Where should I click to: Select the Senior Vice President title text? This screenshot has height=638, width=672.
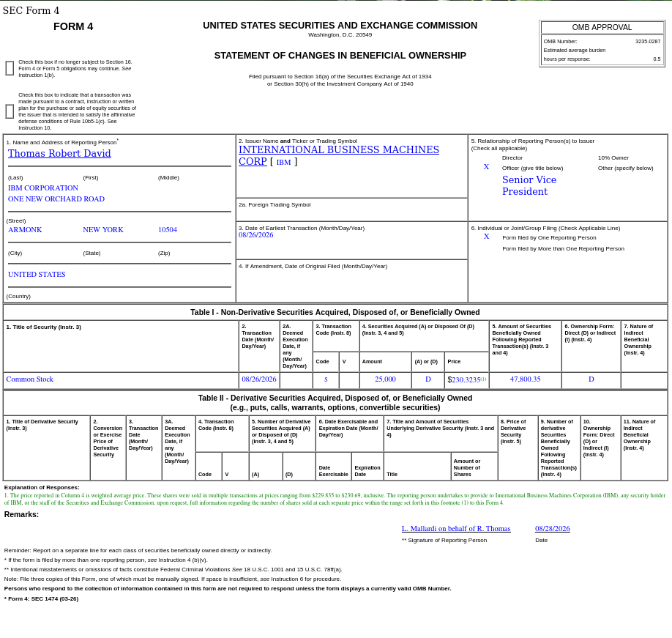[529, 185]
